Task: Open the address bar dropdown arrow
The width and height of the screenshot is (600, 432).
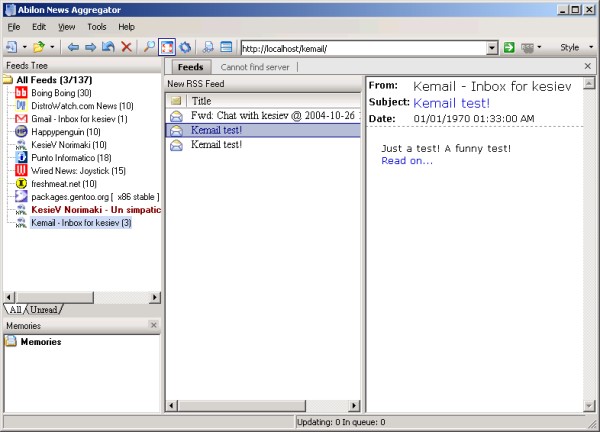Action: click(492, 49)
